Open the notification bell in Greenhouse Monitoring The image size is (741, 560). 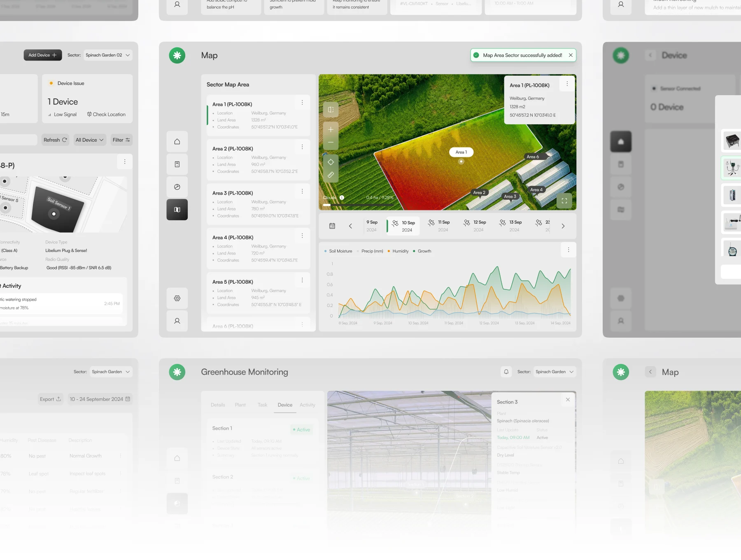point(506,372)
